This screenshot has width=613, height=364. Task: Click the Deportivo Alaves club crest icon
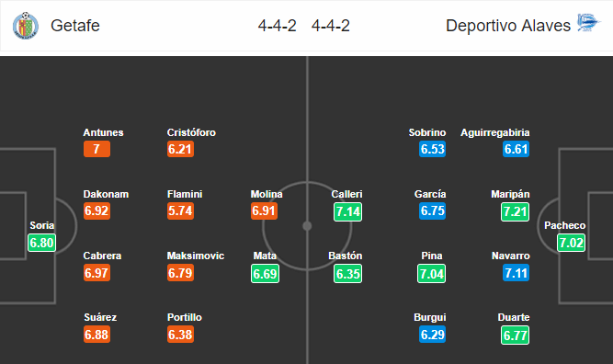[588, 22]
